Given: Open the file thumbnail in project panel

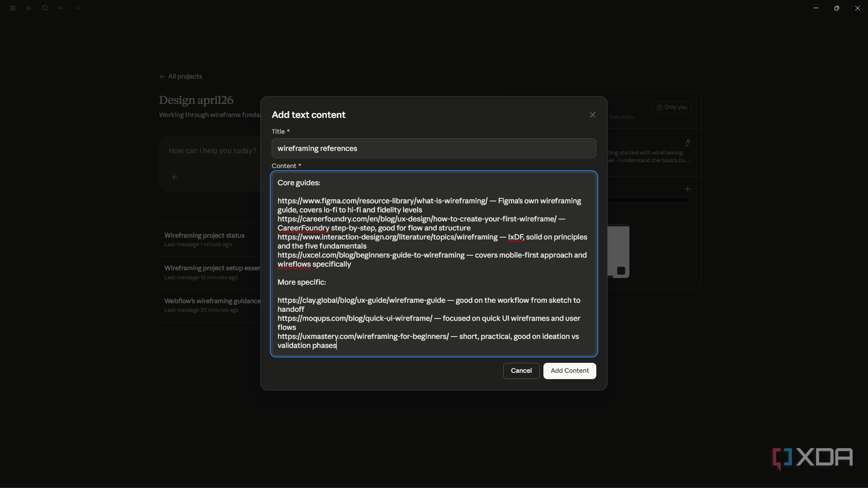Looking at the screenshot, I should tap(618, 251).
